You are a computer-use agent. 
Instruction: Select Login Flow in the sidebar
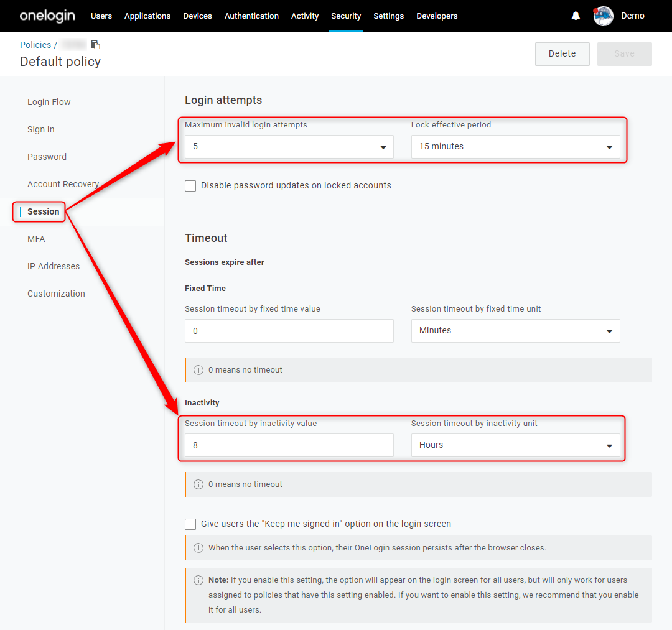pyautogui.click(x=49, y=103)
